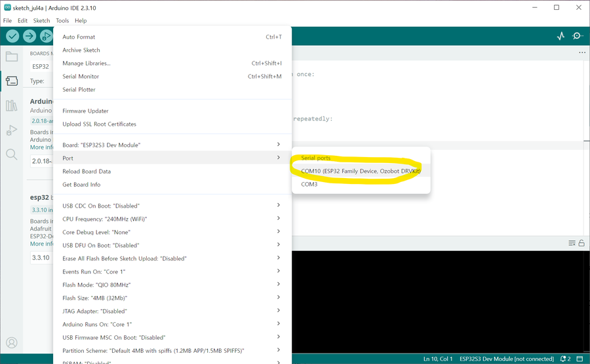Select Firmware Updater menu entry
590x364 pixels.
point(172,111)
